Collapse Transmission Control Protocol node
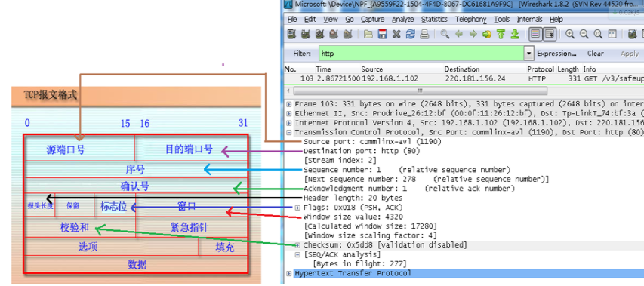 coord(288,132)
